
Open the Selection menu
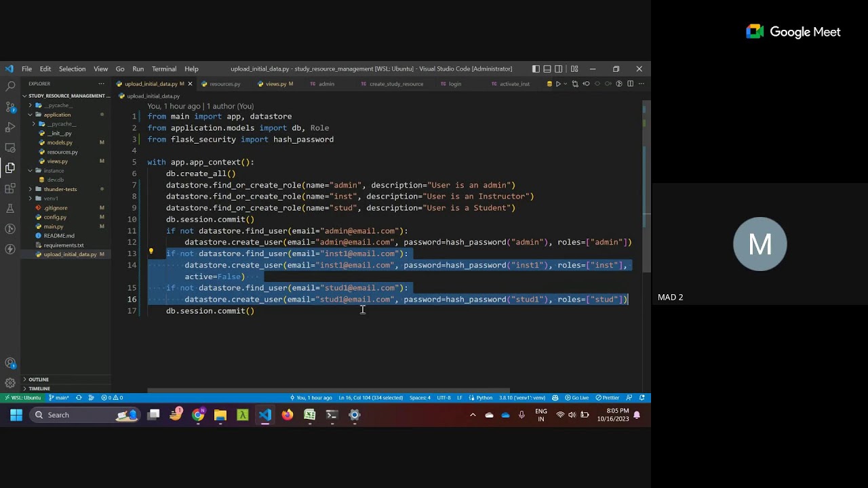(72, 68)
